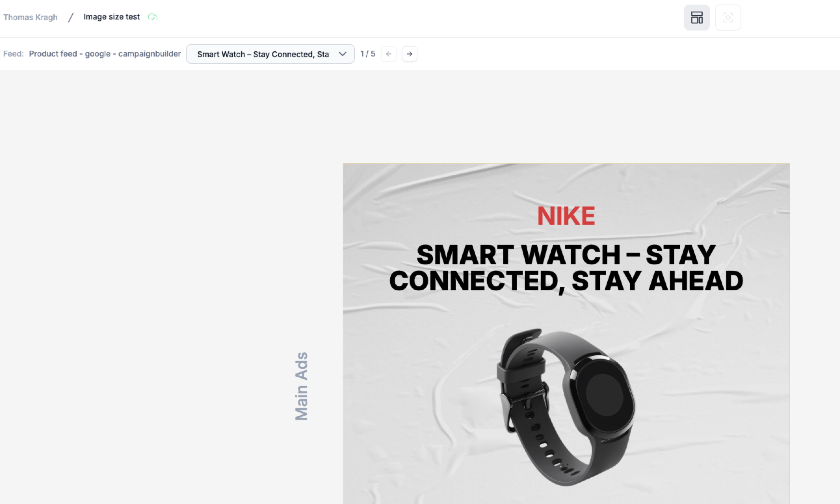Open Product feed - google - campaignbuilder link

pyautogui.click(x=105, y=54)
